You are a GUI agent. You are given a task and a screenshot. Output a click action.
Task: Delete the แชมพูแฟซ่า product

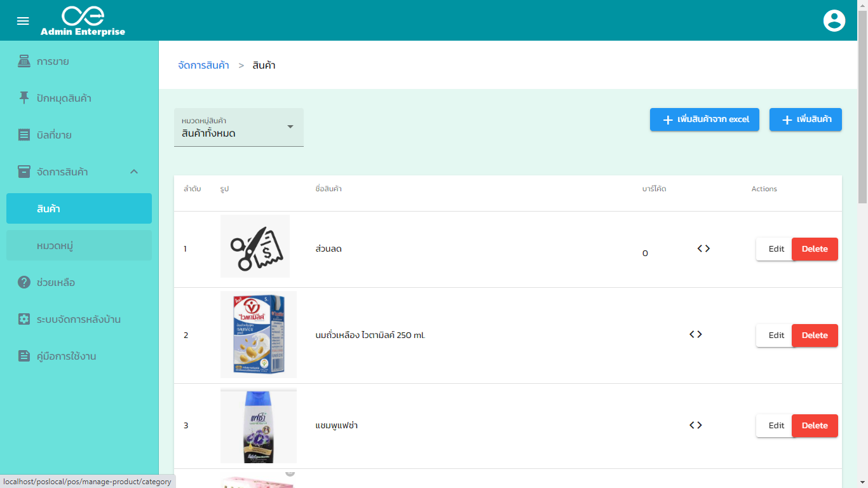[815, 425]
